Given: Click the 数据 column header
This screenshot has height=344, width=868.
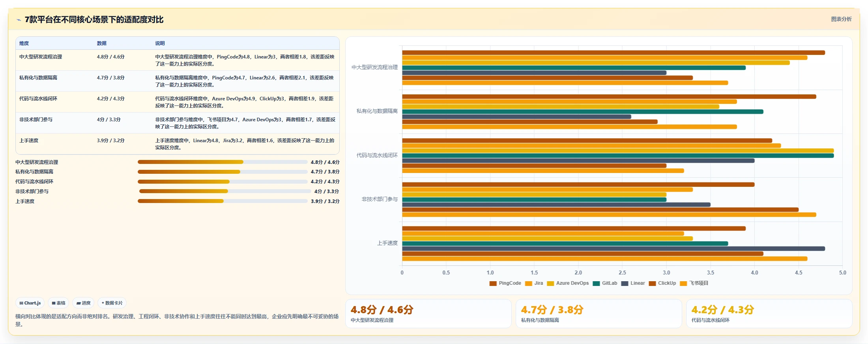Looking at the screenshot, I should point(102,43).
